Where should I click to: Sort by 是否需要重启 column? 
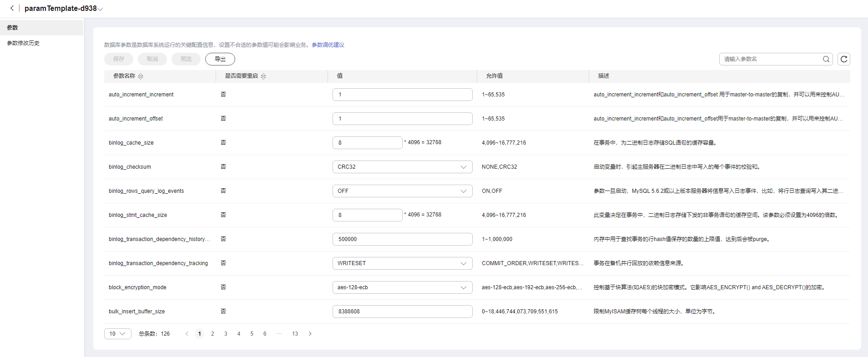pos(263,76)
